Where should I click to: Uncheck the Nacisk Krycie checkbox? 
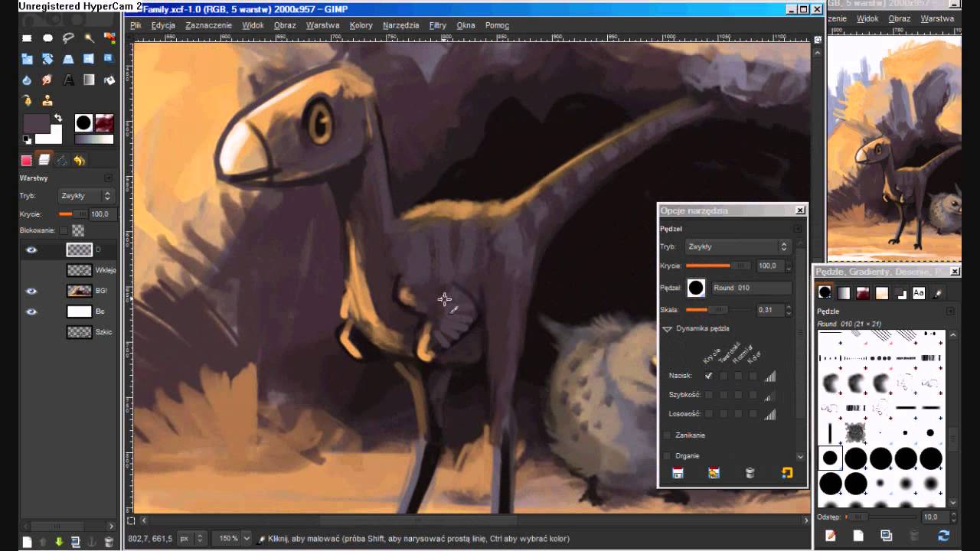(708, 376)
